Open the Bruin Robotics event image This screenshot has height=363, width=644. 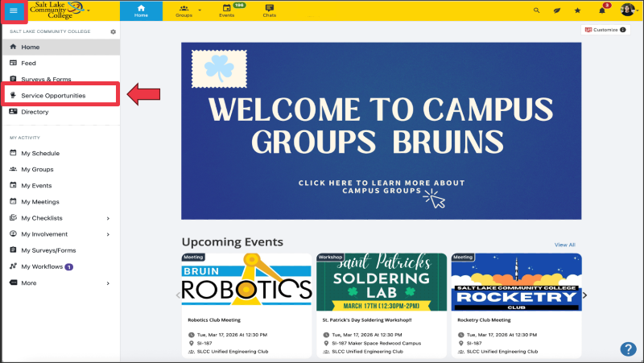[x=246, y=282]
